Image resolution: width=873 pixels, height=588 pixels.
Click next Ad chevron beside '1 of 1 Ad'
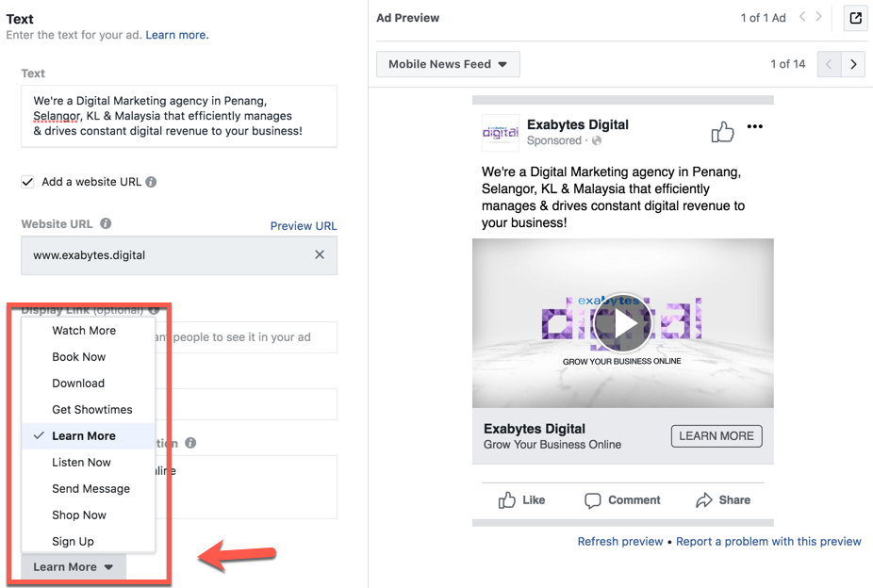tap(818, 17)
